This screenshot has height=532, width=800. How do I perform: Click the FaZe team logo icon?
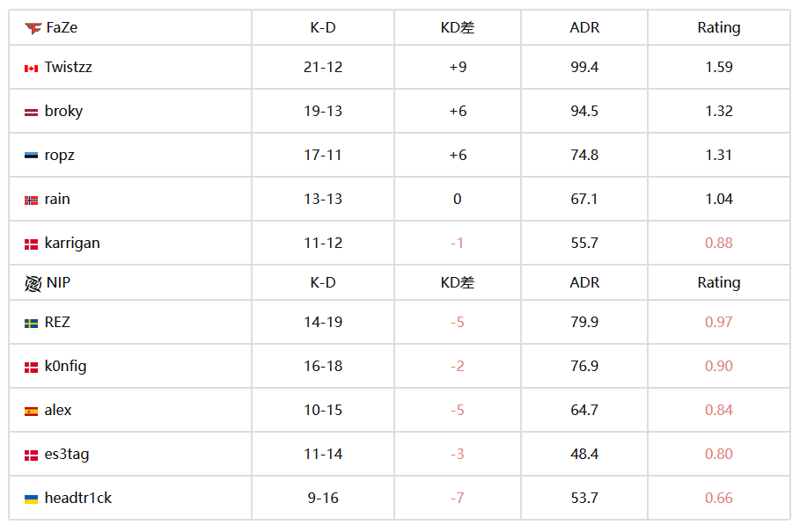pos(33,28)
